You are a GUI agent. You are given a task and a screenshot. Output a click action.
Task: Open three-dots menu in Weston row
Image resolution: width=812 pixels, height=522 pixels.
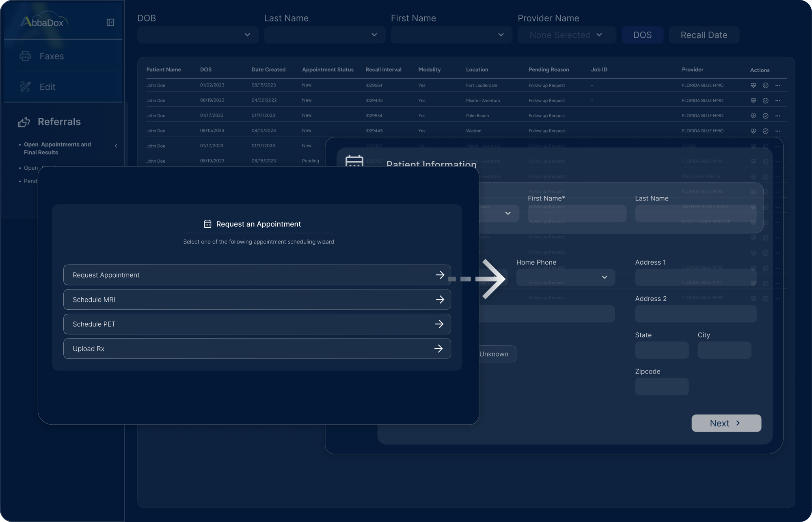[x=777, y=131]
